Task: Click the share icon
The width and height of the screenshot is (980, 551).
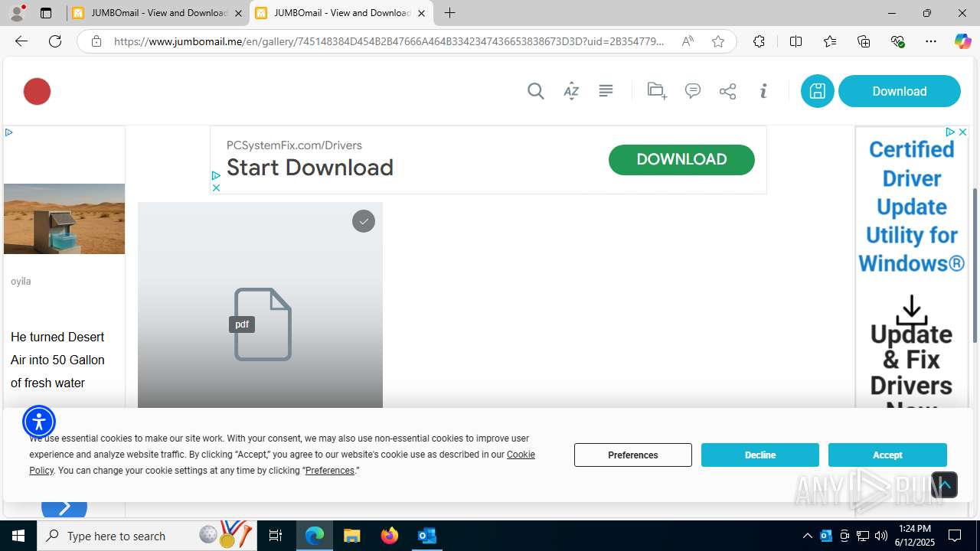Action: coord(727,91)
